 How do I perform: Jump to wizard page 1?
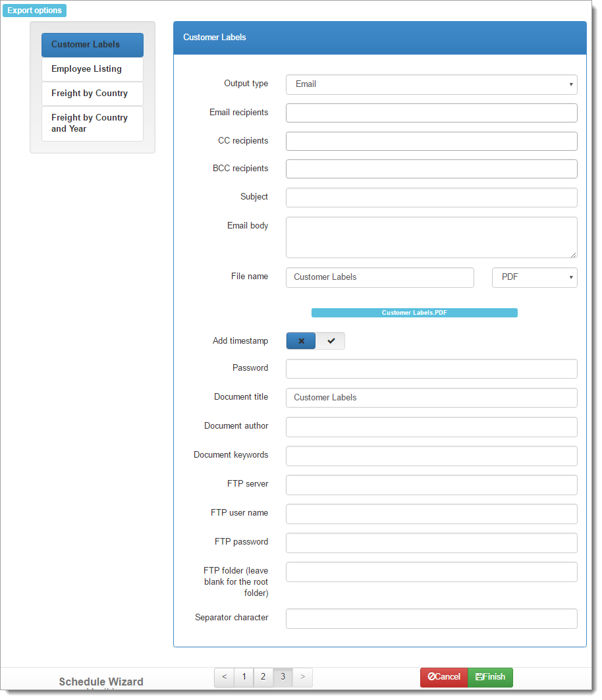click(x=244, y=677)
